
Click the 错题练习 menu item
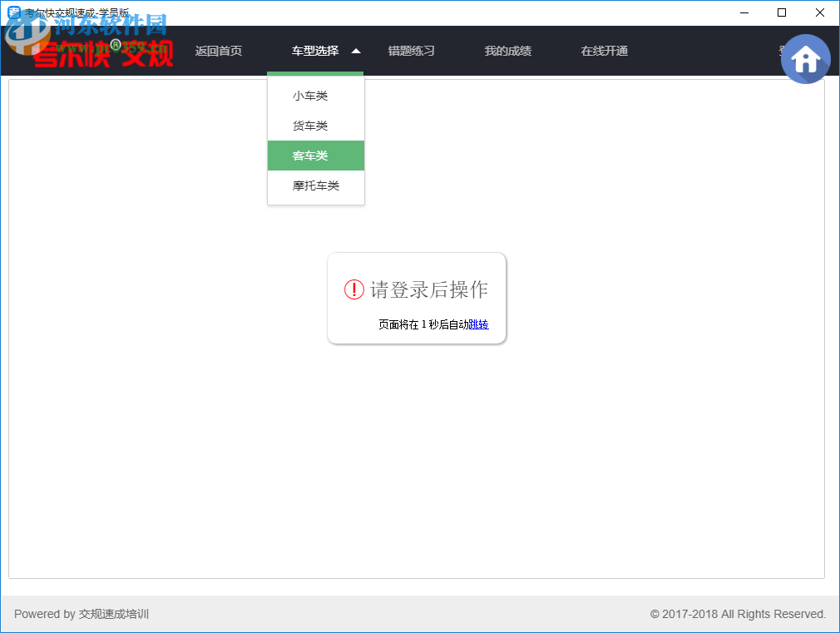click(412, 51)
